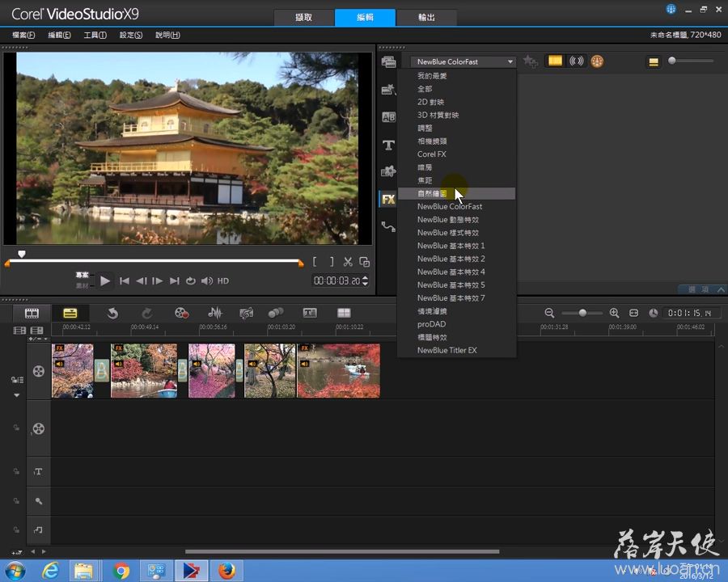
Task: Open the Add/Remove chapter point dropdown
Action: (37, 339)
